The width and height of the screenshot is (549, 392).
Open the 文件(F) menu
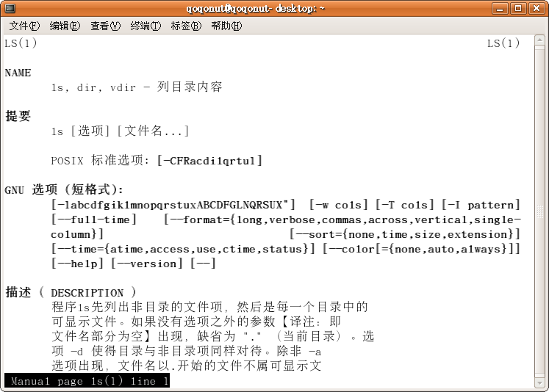pos(24,26)
